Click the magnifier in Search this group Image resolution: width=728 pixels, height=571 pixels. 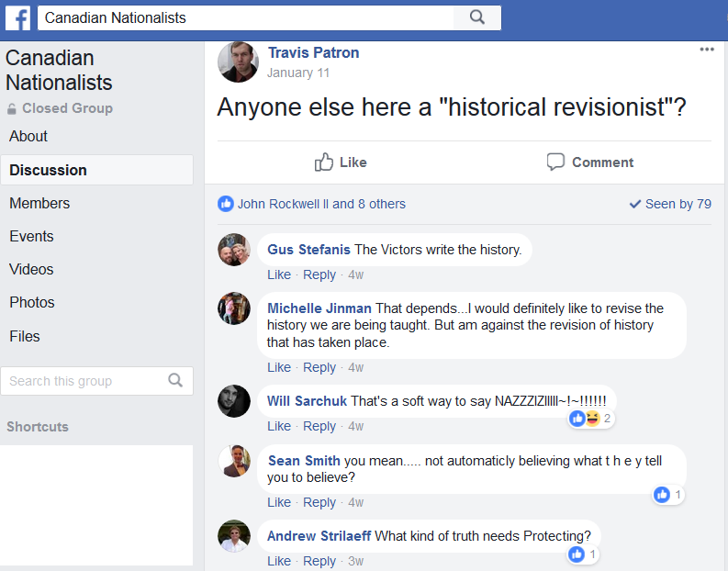click(x=175, y=380)
